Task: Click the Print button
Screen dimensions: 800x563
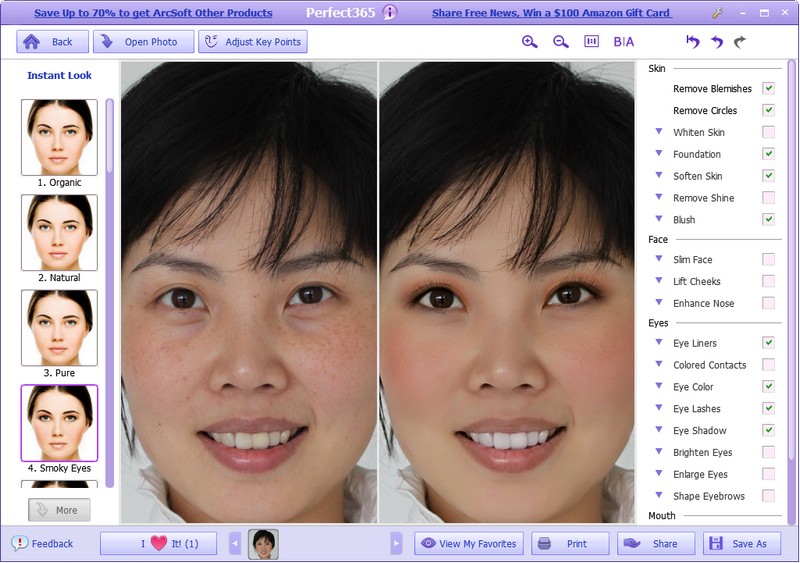Action: 570,544
